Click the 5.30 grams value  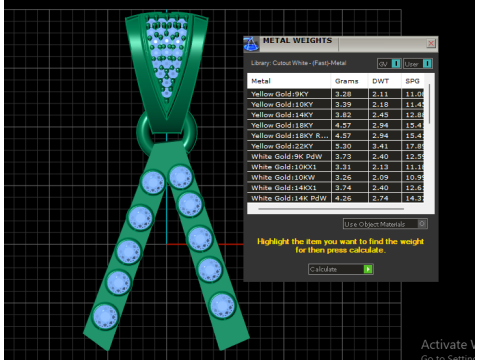pos(343,146)
